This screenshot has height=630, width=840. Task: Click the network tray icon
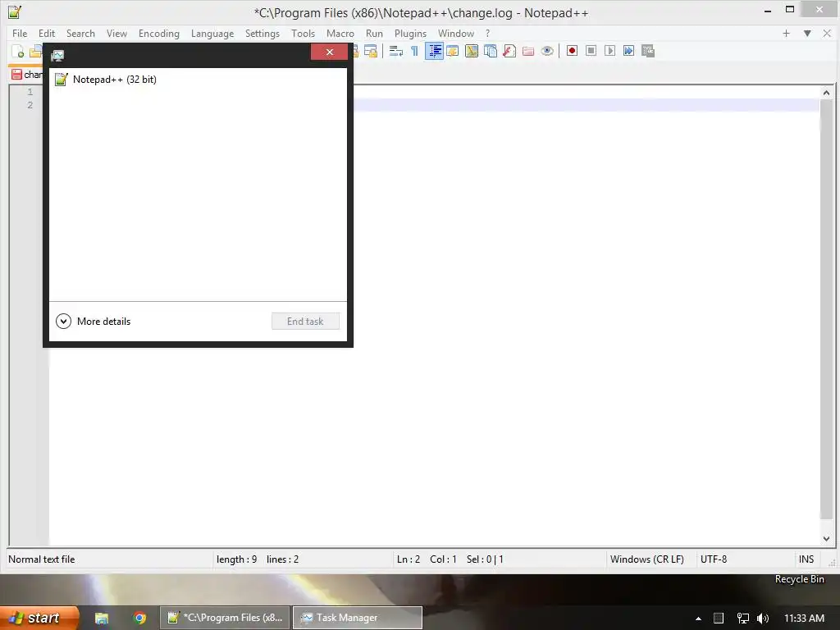[x=743, y=619]
